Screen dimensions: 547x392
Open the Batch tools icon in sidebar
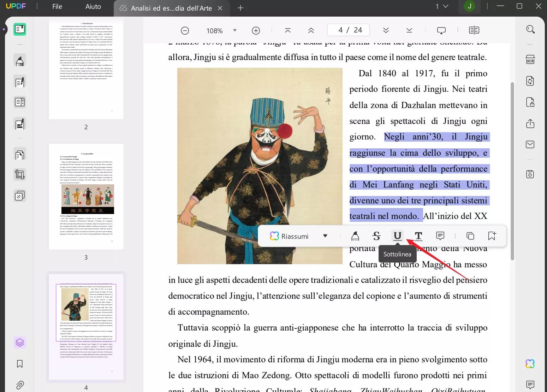click(x=20, y=196)
